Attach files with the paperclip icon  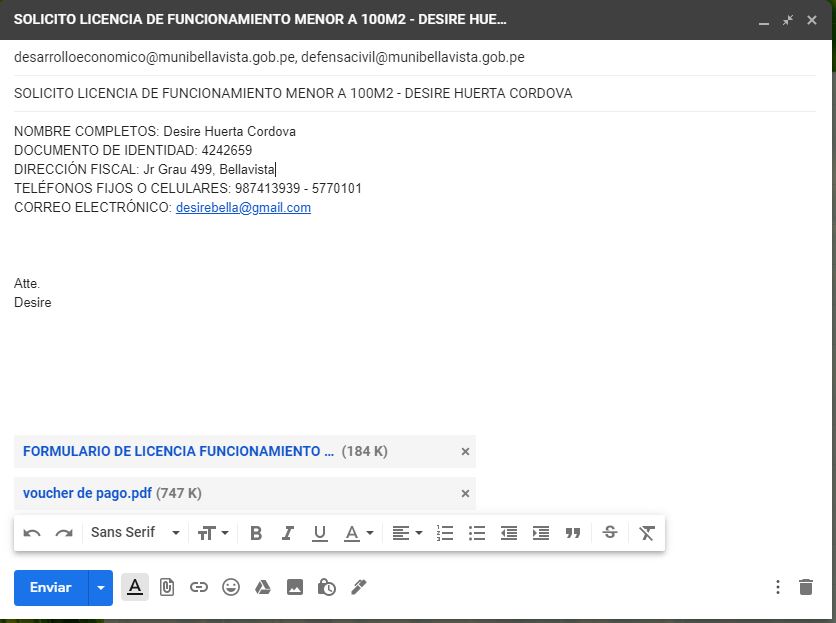[167, 587]
